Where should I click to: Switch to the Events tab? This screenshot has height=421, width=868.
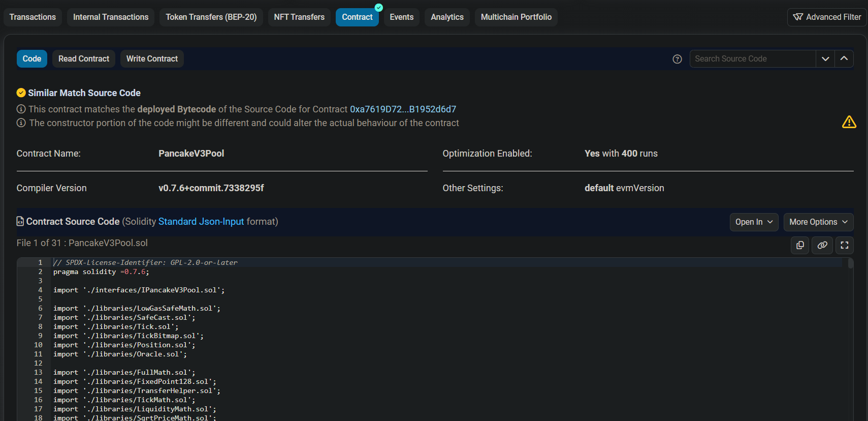click(402, 17)
